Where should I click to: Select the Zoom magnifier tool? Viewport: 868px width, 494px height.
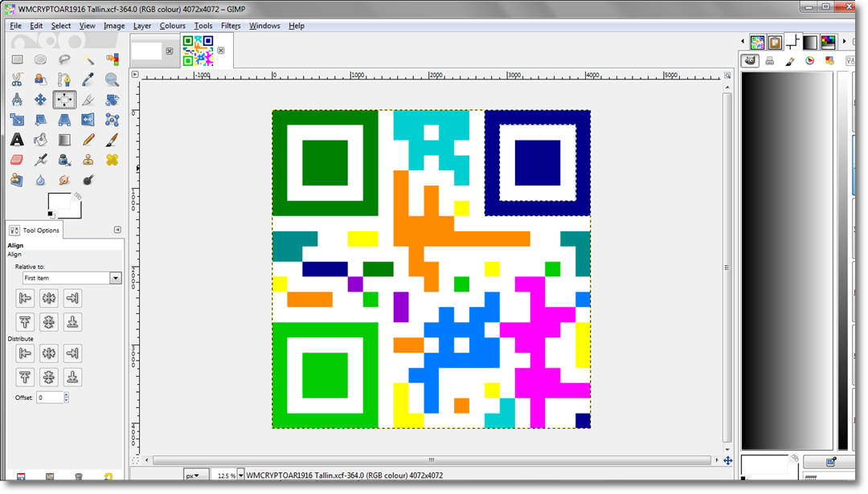tap(113, 80)
